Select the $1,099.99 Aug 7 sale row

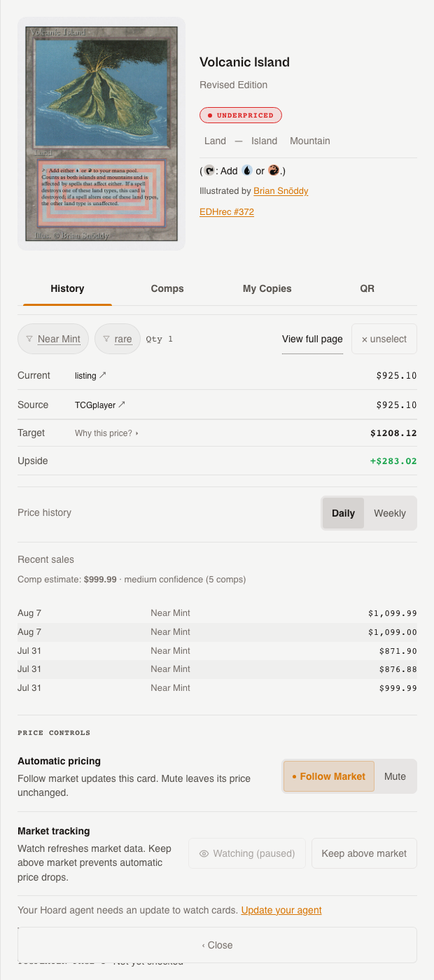pos(217,613)
